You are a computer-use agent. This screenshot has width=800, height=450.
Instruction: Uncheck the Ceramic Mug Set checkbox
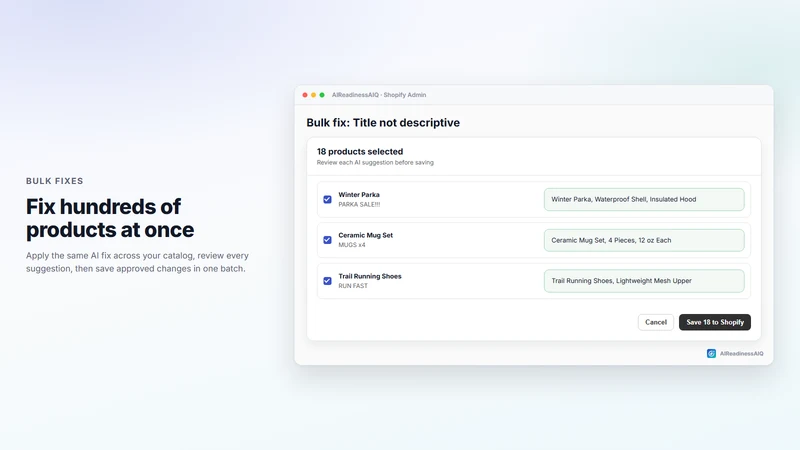(328, 240)
